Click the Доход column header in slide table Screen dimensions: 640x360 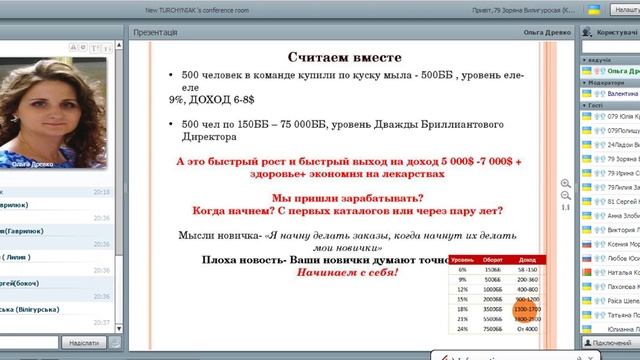527,260
